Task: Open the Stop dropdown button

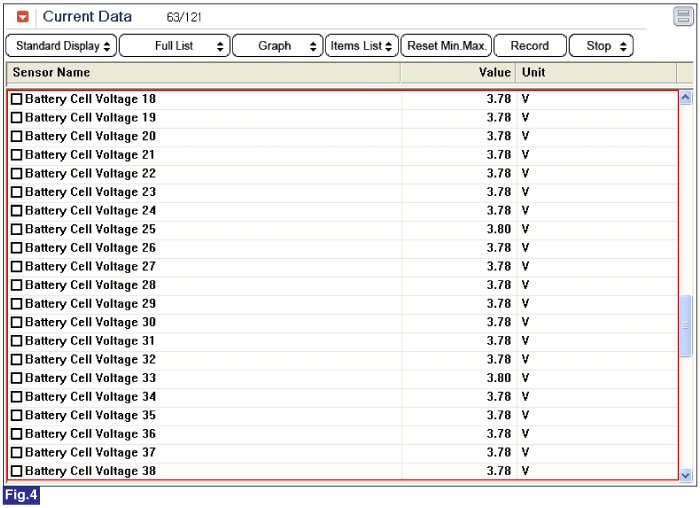Action: (x=600, y=46)
